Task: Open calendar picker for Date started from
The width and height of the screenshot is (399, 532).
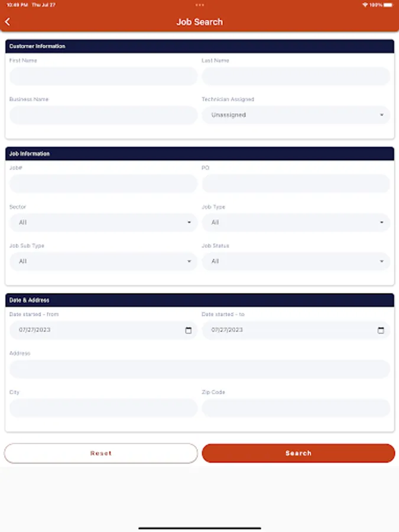Action: [x=189, y=330]
